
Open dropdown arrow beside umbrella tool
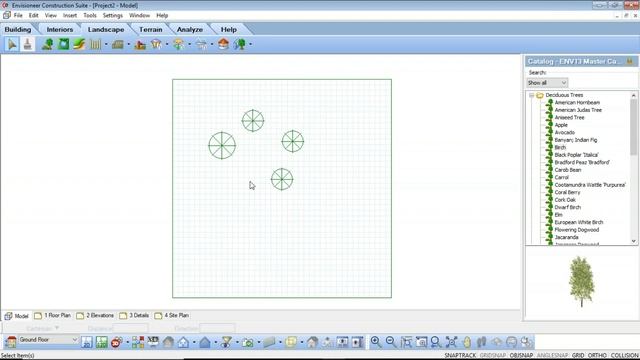pyautogui.click(x=189, y=44)
